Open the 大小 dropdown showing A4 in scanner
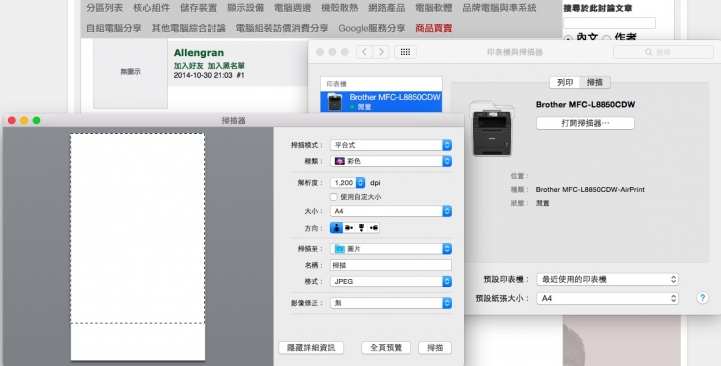Image resolution: width=721 pixels, height=366 pixels. coord(391,211)
